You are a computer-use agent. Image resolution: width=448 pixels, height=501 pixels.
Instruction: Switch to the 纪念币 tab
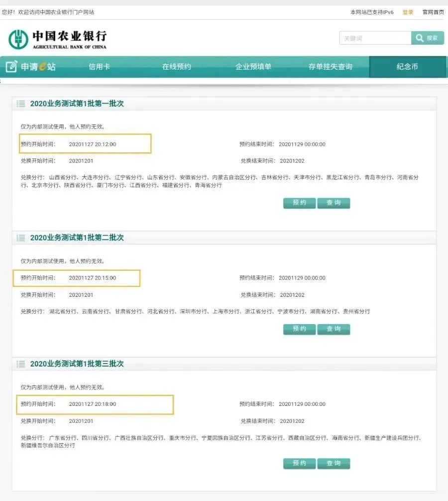click(407, 67)
